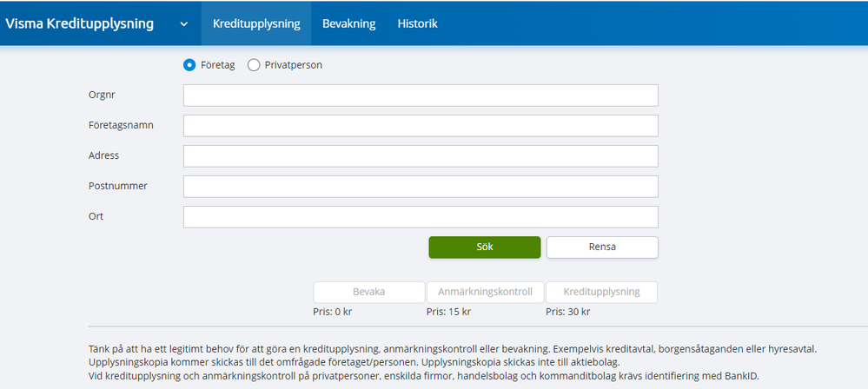Screen dimensions: 868x389
Task: Click the Orgnr field label
Action: coord(103,95)
